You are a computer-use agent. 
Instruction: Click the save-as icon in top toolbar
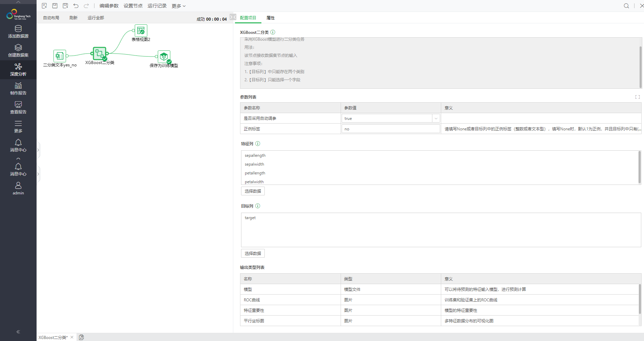tap(65, 6)
